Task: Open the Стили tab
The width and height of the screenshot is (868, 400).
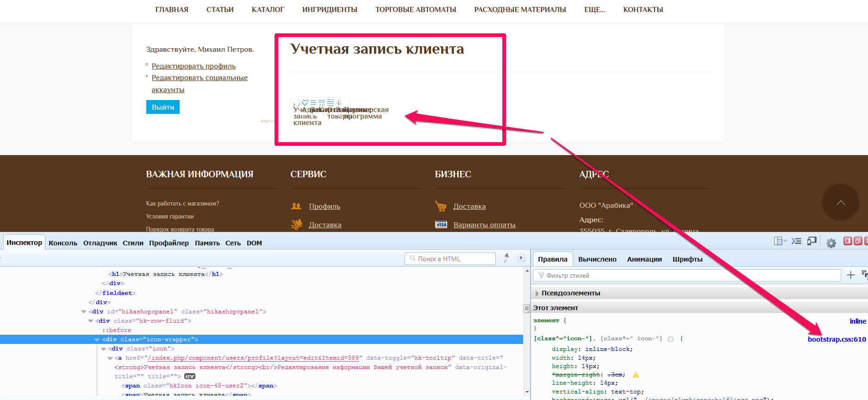Action: pyautogui.click(x=133, y=243)
